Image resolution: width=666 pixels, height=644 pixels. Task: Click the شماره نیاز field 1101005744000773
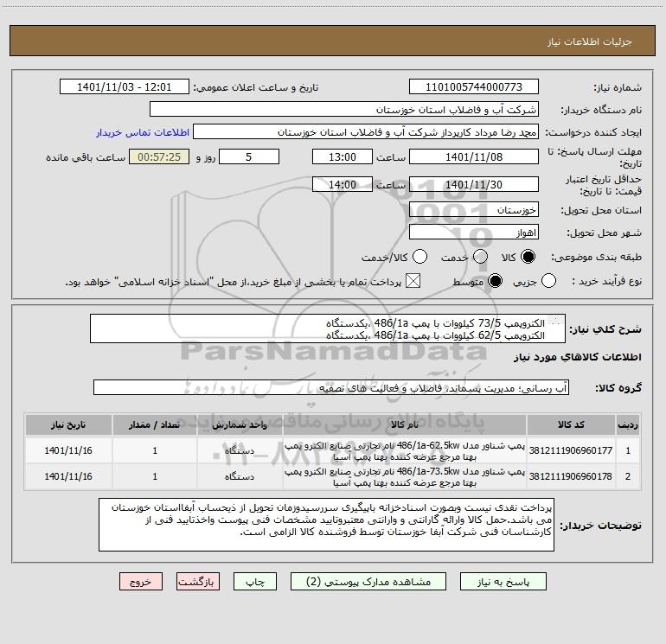(474, 87)
